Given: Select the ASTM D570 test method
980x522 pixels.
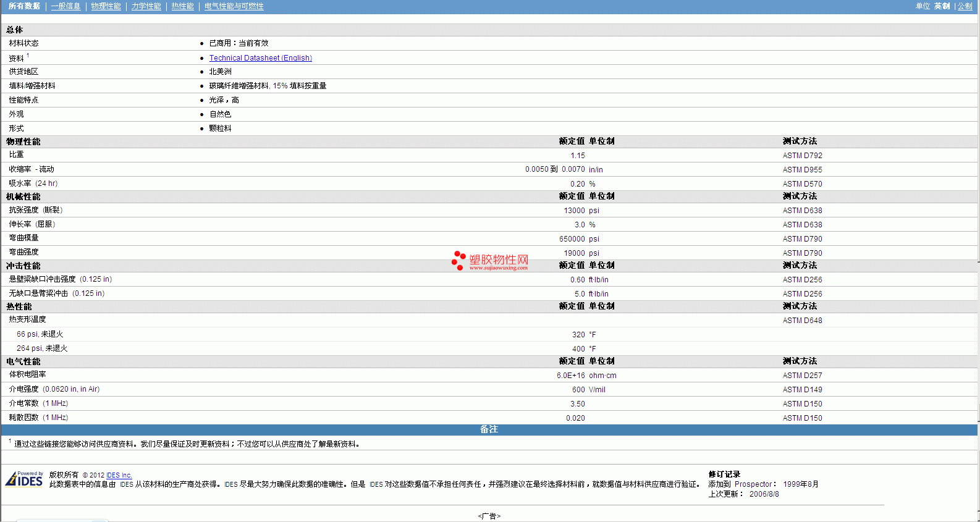Looking at the screenshot, I should (802, 184).
